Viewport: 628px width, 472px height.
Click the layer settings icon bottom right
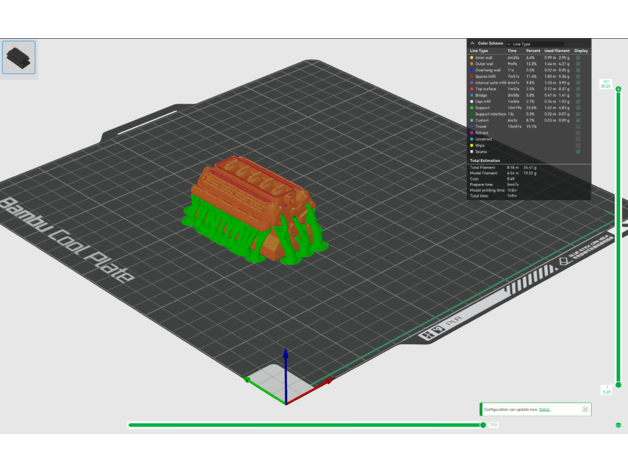click(618, 425)
